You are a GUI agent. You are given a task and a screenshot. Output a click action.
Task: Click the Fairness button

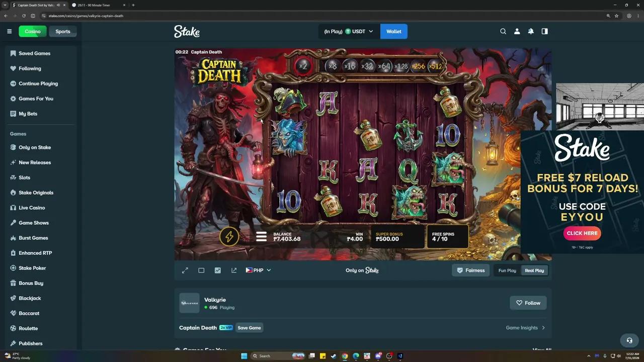tap(470, 270)
